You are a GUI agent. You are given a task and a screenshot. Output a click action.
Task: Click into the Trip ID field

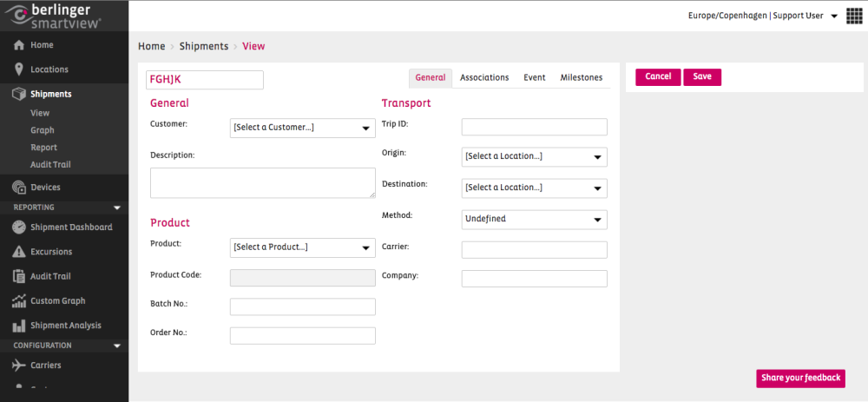[x=534, y=127]
